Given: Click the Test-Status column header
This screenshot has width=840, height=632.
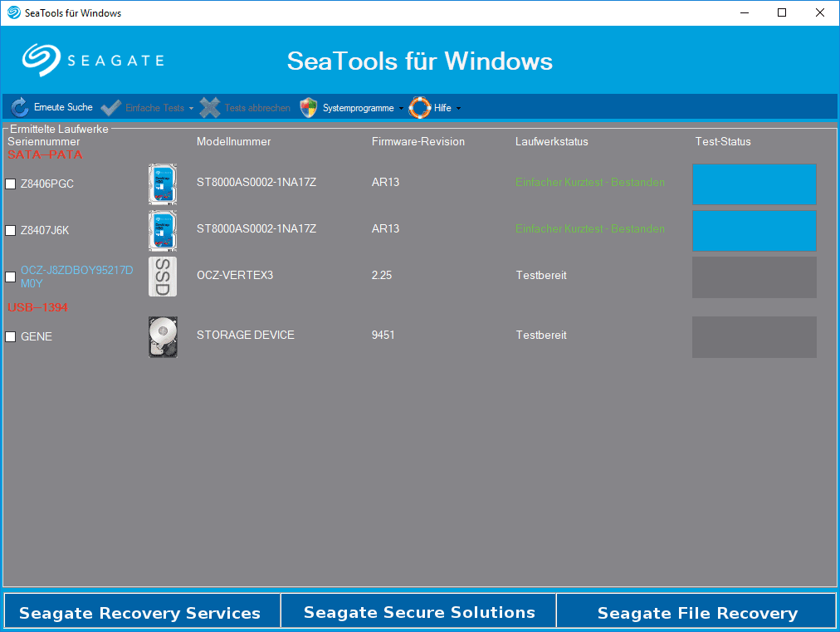Looking at the screenshot, I should (x=723, y=141).
